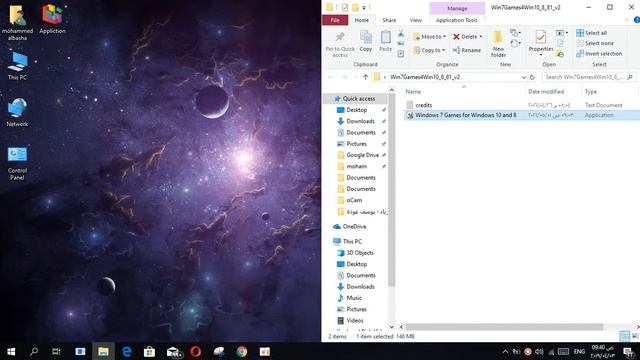Image resolution: width=640 pixels, height=360 pixels.
Task: Open the Appliction desktop icon
Action: pos(52,19)
